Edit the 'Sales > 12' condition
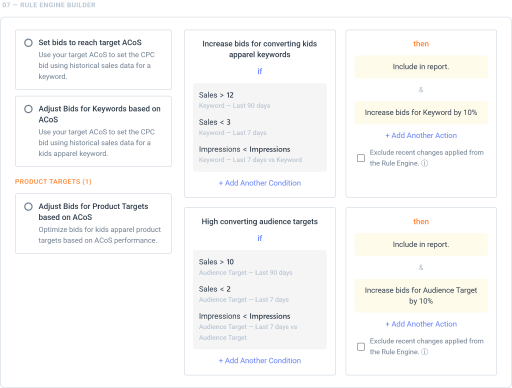The image size is (512, 388). pyautogui.click(x=216, y=95)
